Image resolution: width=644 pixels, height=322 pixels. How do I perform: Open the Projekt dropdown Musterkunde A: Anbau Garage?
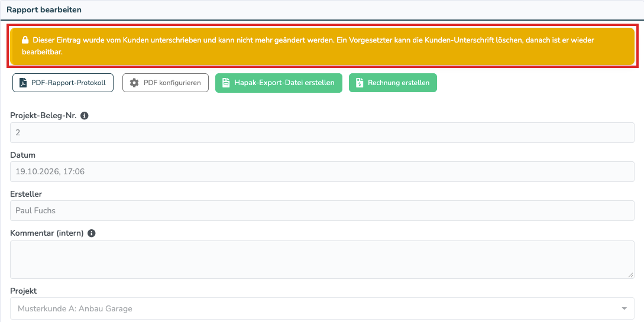tap(322, 308)
